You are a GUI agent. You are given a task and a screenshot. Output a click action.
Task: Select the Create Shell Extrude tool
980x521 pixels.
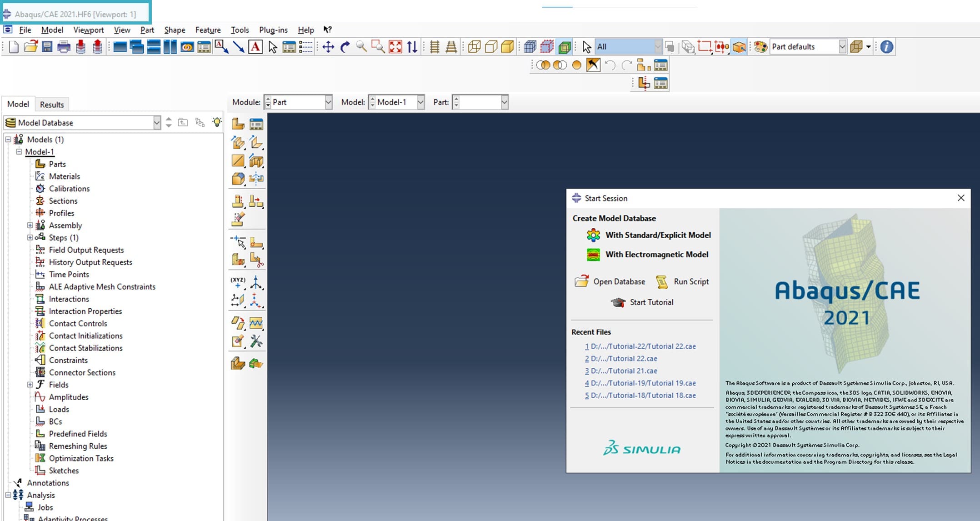click(256, 142)
